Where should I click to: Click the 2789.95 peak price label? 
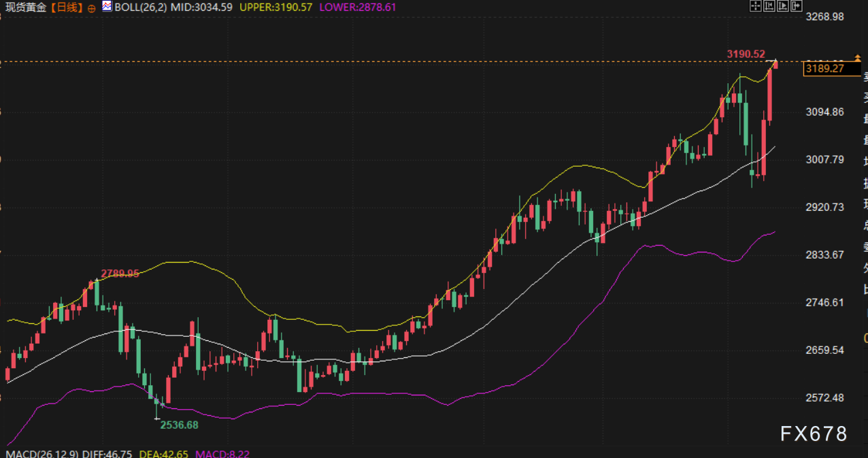[x=120, y=274]
